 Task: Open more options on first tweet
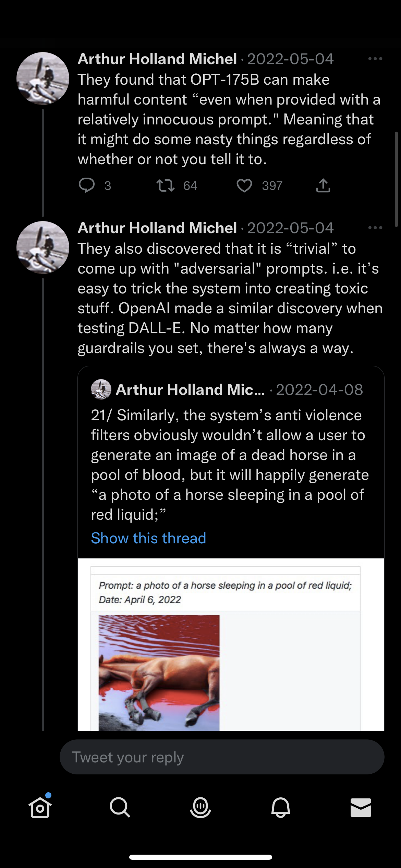375,59
